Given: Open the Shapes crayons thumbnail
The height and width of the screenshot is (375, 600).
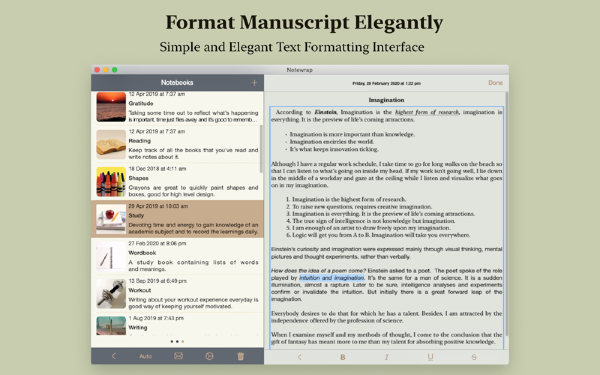Looking at the screenshot, I should tap(111, 182).
